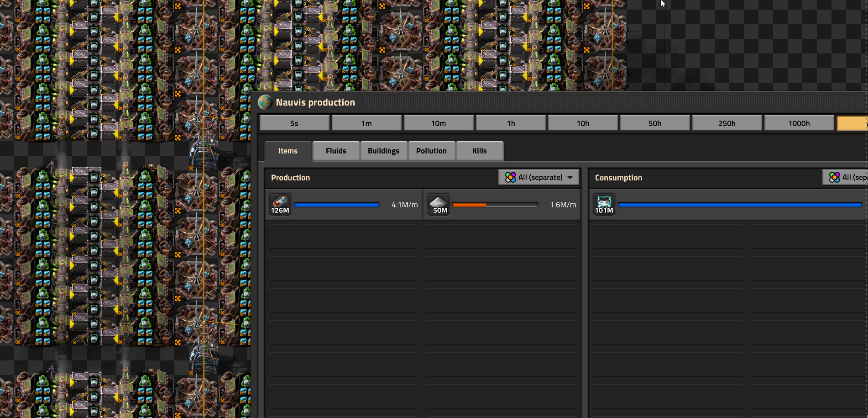Open the Buildings tab

coord(383,151)
